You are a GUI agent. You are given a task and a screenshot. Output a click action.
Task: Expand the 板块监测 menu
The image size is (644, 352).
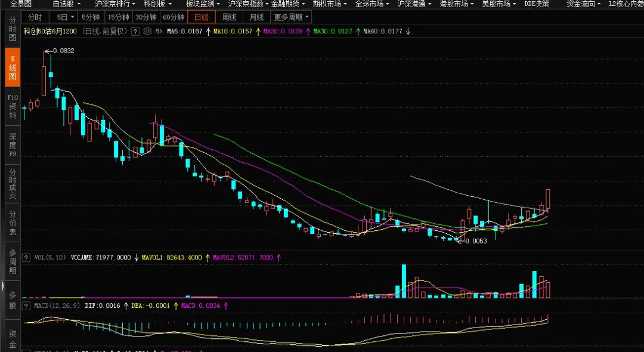203,4
